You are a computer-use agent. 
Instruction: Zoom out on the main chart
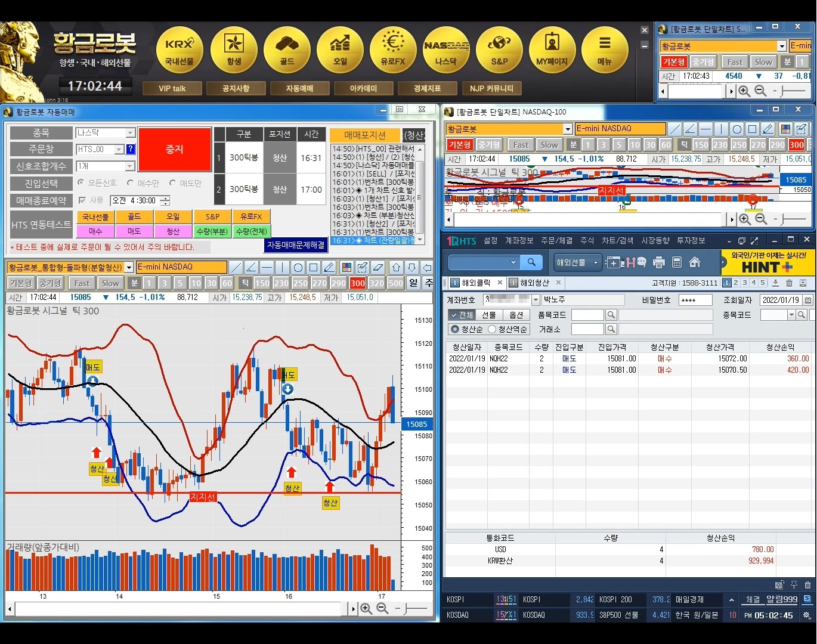(382, 609)
